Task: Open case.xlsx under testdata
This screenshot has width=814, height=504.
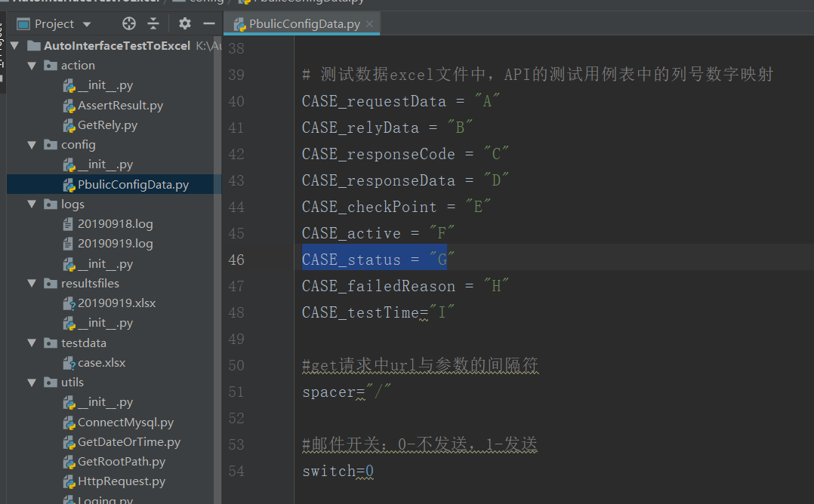Action: 101,363
